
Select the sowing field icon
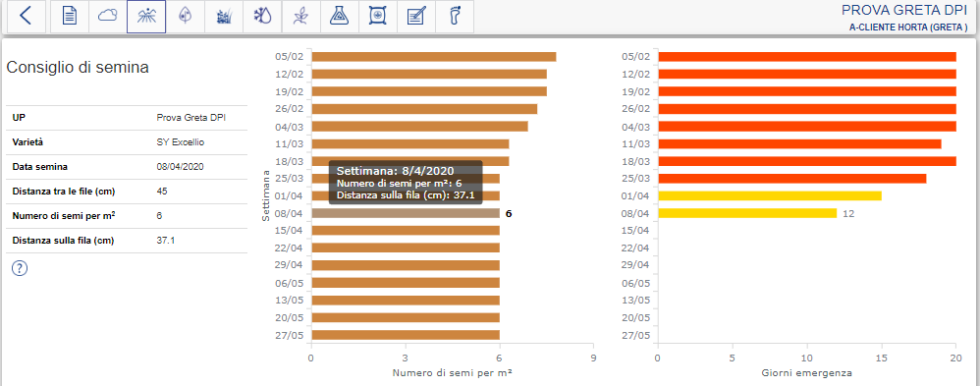click(146, 17)
